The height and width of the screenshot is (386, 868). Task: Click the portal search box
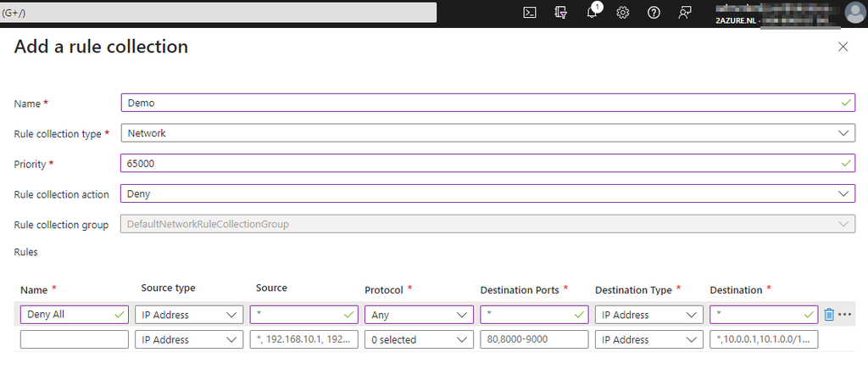pos(218,13)
